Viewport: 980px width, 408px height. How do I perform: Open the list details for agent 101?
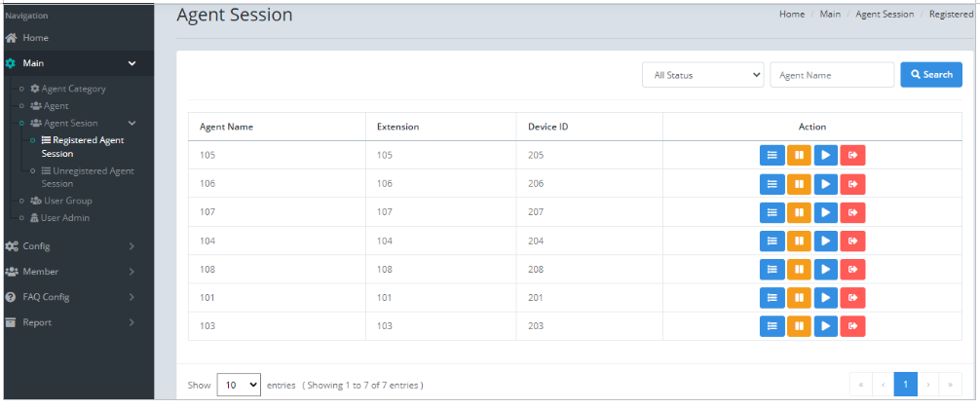coord(772,298)
